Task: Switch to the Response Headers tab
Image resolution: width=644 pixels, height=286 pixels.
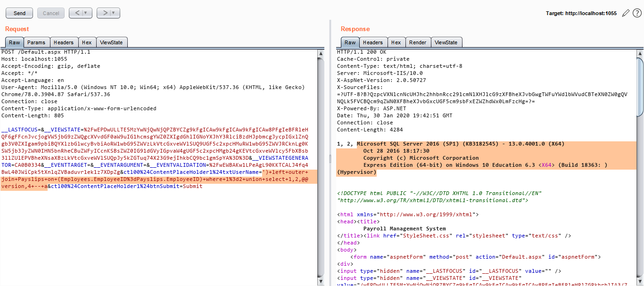Action: (x=373, y=42)
